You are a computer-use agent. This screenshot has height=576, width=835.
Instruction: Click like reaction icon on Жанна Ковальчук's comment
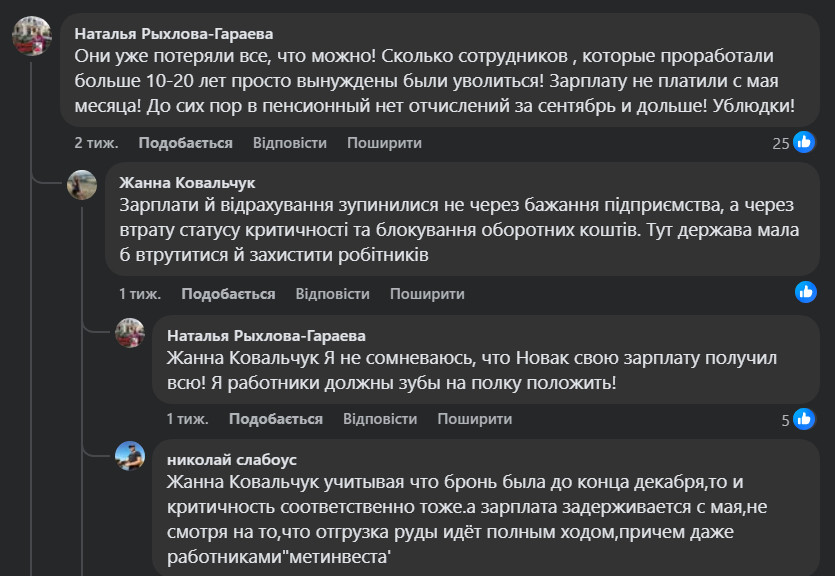pos(805,292)
